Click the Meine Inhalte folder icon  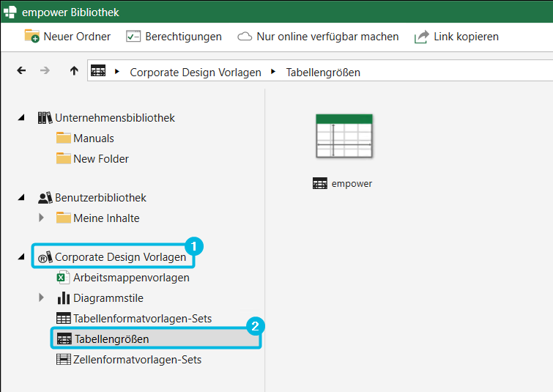pyautogui.click(x=64, y=218)
